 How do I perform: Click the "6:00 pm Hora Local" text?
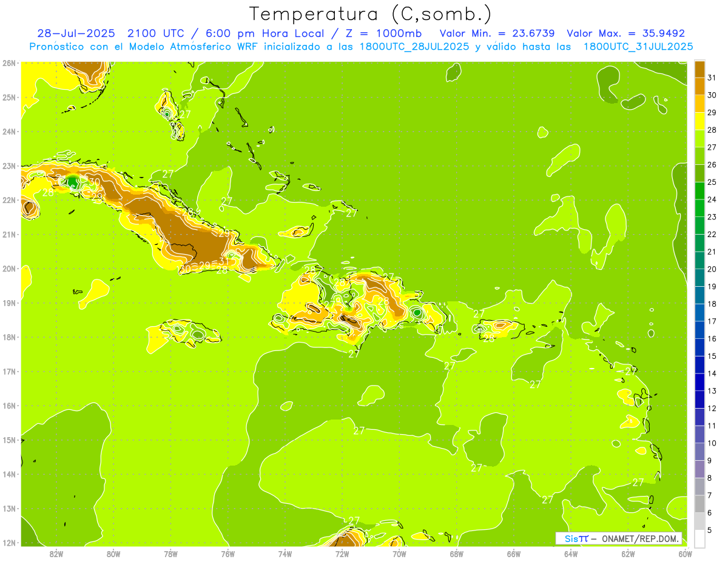click(265, 33)
